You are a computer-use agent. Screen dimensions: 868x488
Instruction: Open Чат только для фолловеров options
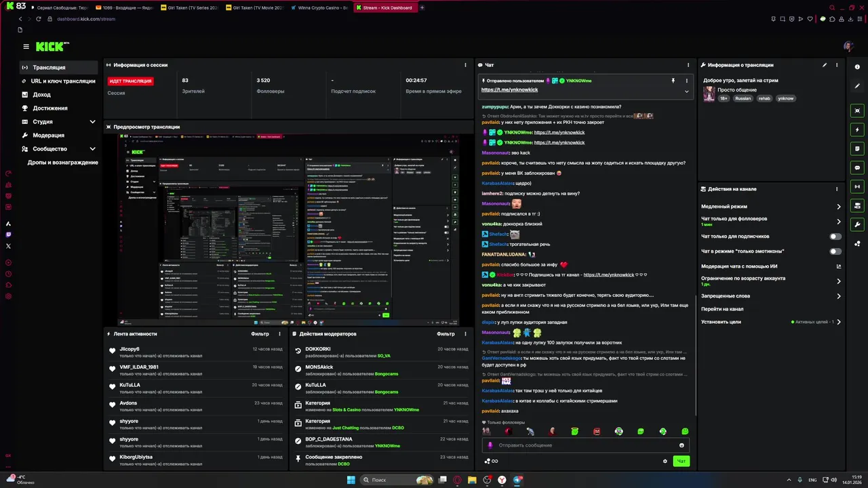click(771, 221)
